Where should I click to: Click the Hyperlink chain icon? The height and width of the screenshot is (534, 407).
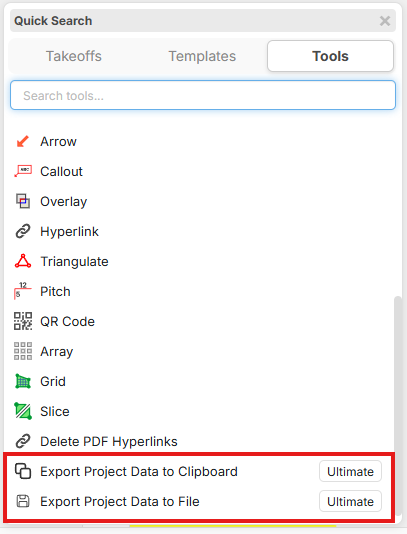click(23, 232)
